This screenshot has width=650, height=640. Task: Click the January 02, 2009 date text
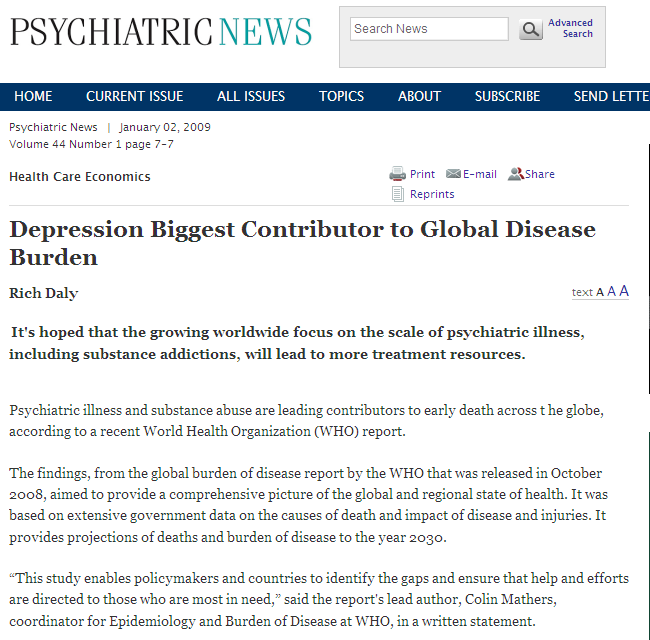[165, 127]
